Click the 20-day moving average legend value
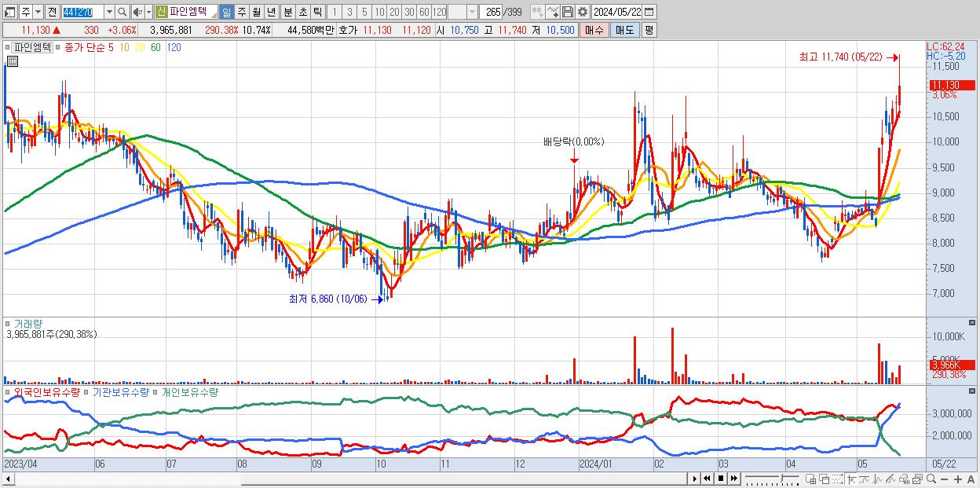The image size is (980, 488). click(x=140, y=48)
